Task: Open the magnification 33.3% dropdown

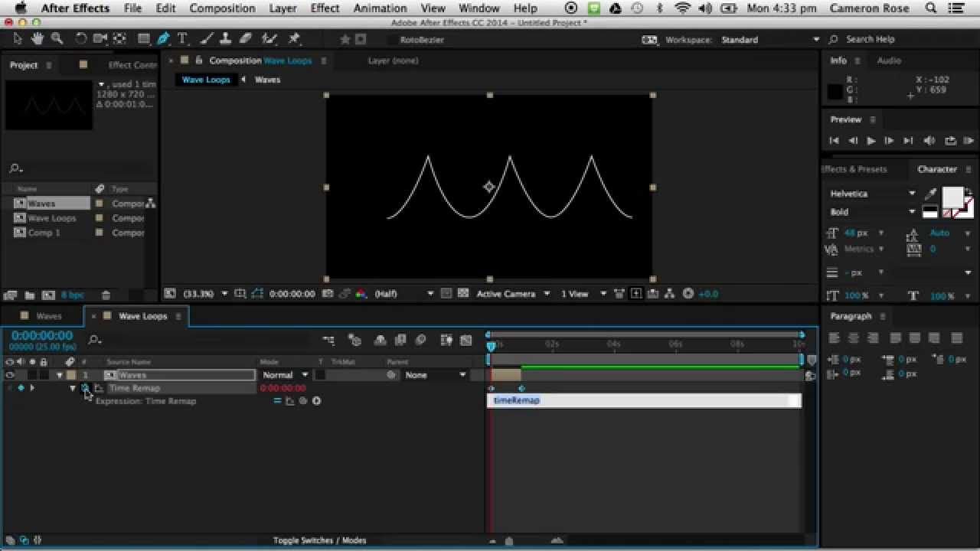Action: pos(205,294)
